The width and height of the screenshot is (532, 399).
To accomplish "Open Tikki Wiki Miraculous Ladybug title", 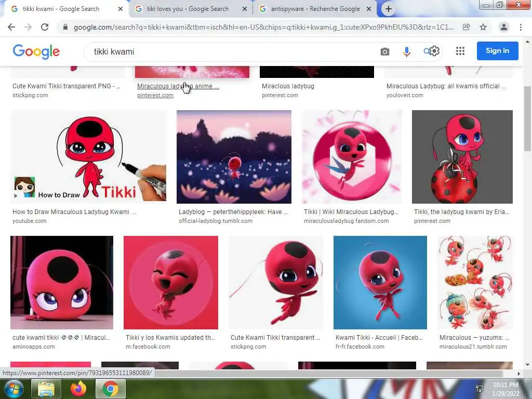I will coord(351,212).
